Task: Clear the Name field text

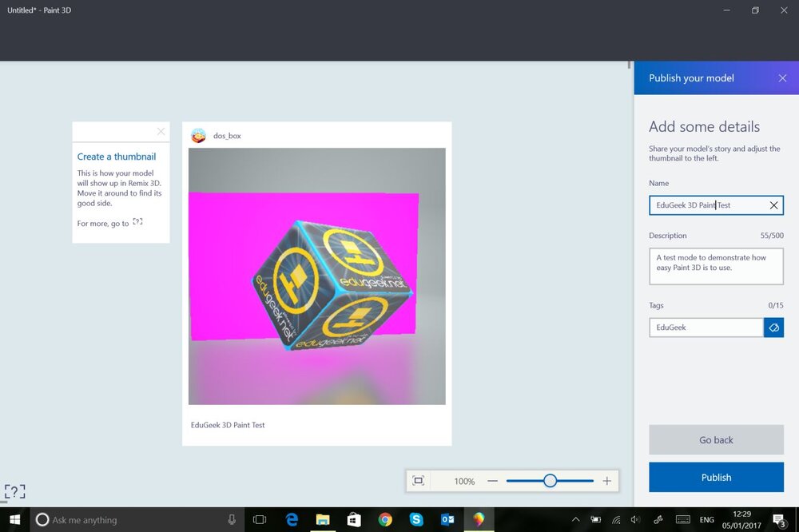Action: click(x=773, y=205)
